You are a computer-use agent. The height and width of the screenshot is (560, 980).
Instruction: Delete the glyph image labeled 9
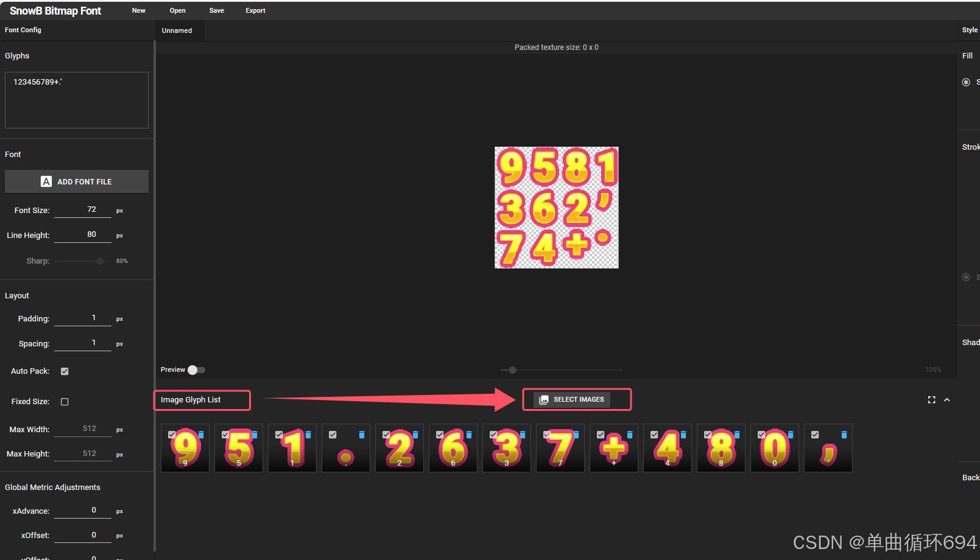pyautogui.click(x=201, y=435)
